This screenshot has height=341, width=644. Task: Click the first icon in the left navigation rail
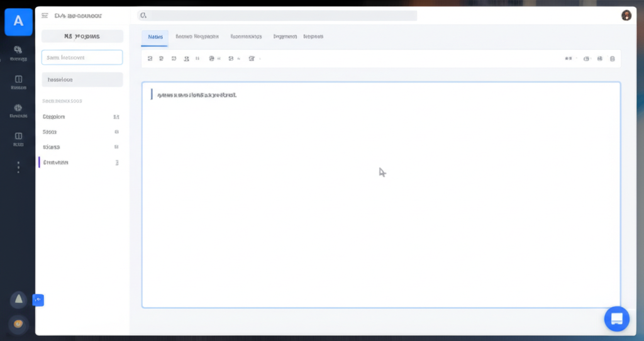click(18, 50)
